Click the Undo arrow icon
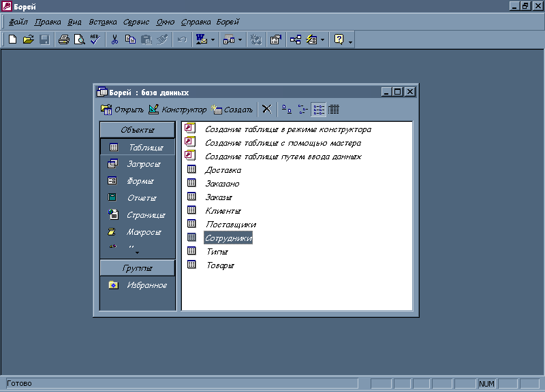The image size is (545, 392). 182,39
